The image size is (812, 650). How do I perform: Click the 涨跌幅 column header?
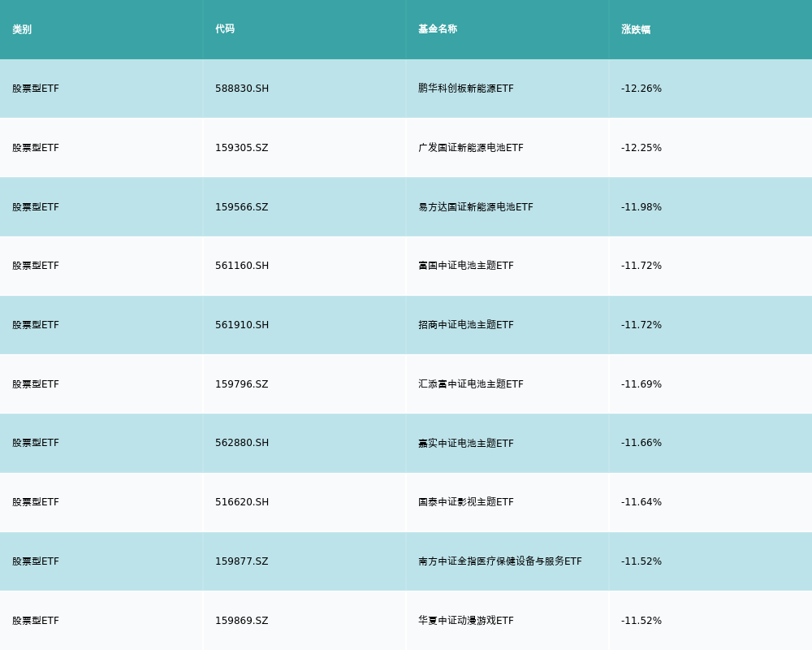[636, 29]
